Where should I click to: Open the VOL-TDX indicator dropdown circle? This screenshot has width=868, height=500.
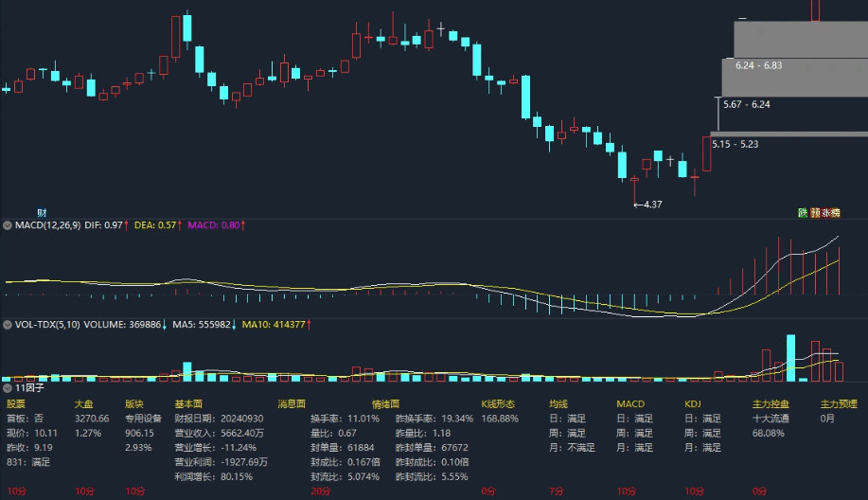[x=8, y=325]
